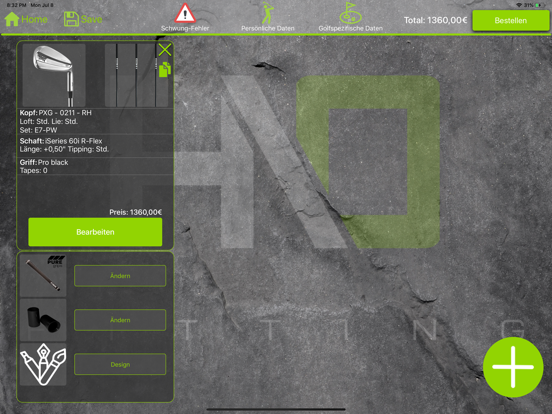552x414 pixels.
Task: Open Golfspezifische Daten flag icon
Action: pos(350,13)
